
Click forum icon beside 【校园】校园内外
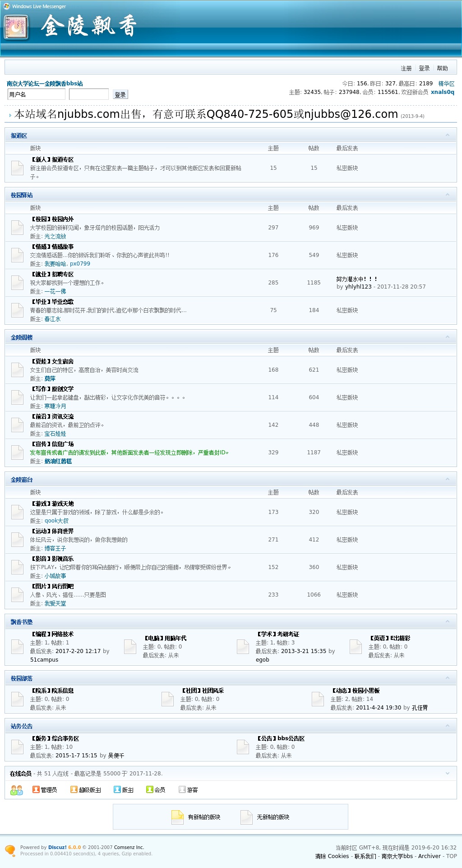click(x=17, y=228)
